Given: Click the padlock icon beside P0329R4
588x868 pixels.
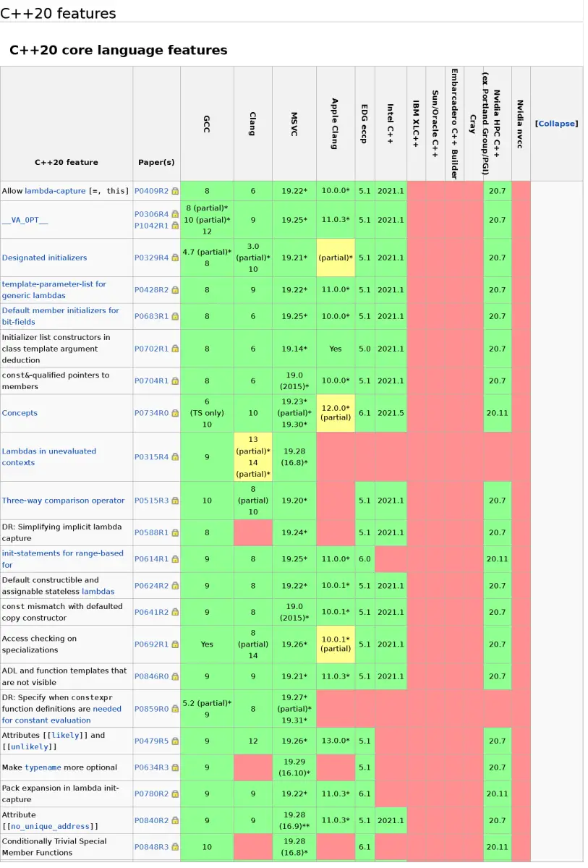Looking at the screenshot, I should [x=174, y=258].
